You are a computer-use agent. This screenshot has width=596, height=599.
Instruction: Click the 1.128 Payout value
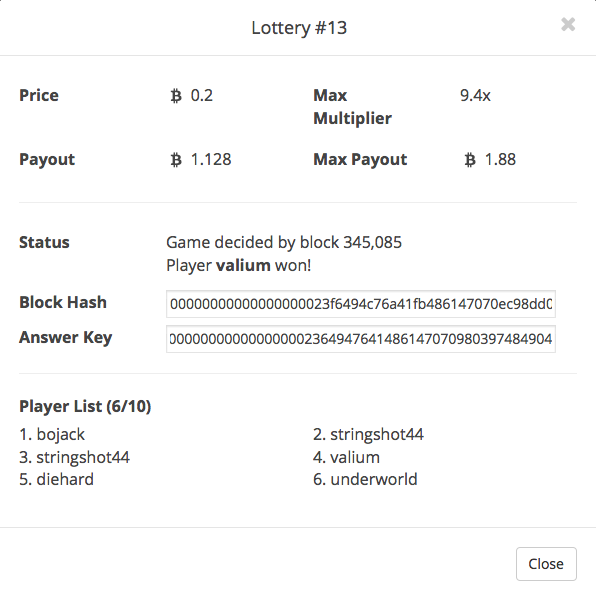coord(211,160)
